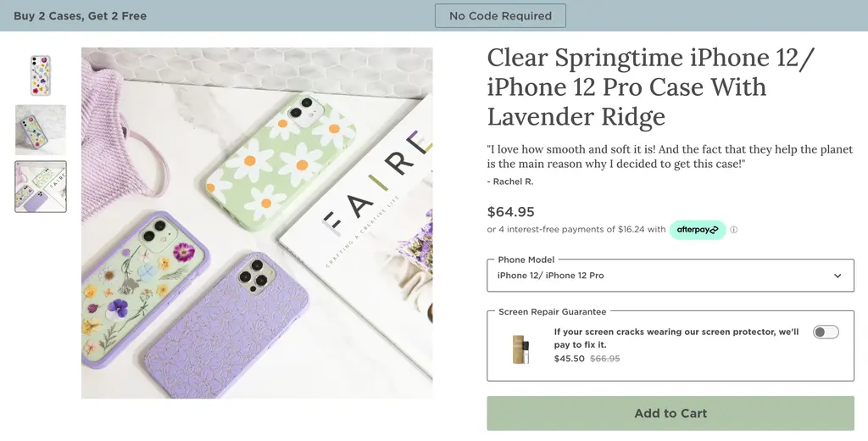This screenshot has width=868, height=441.
Task: Add the case to cart
Action: click(670, 414)
